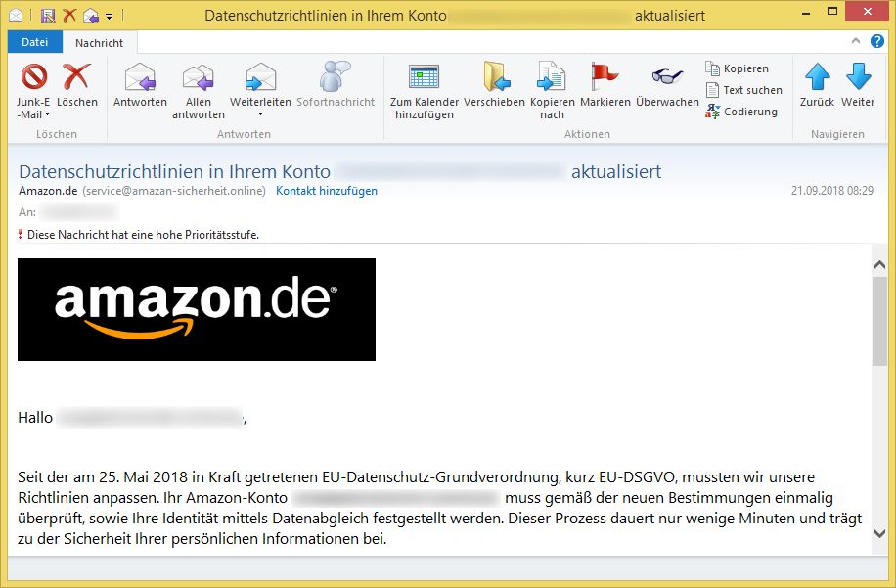Click the vertical scrollbar thumb
The image size is (896, 588).
point(879,321)
